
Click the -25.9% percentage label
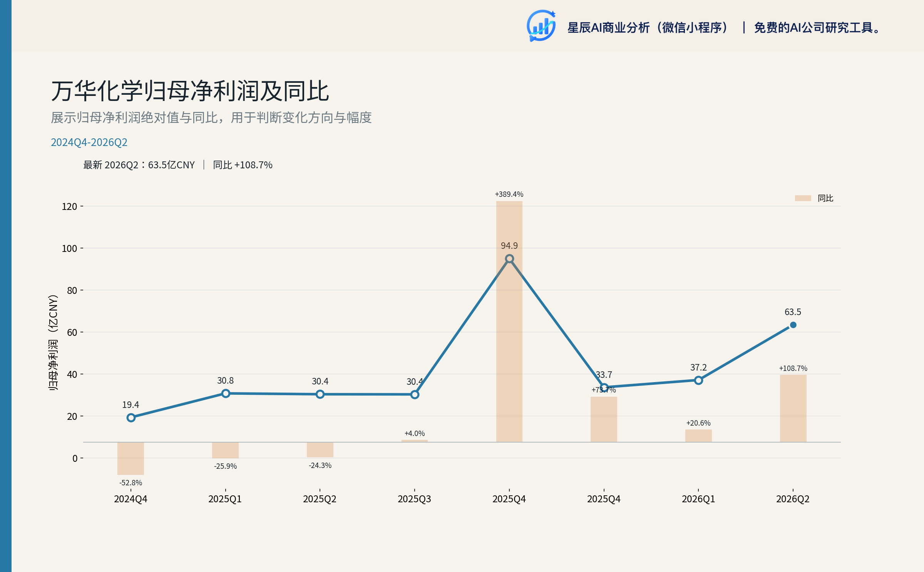tap(226, 466)
